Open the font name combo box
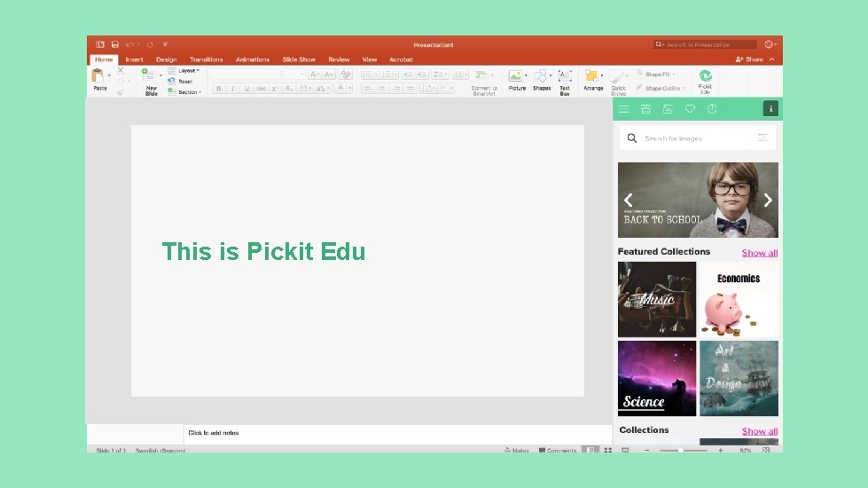 tap(246, 75)
